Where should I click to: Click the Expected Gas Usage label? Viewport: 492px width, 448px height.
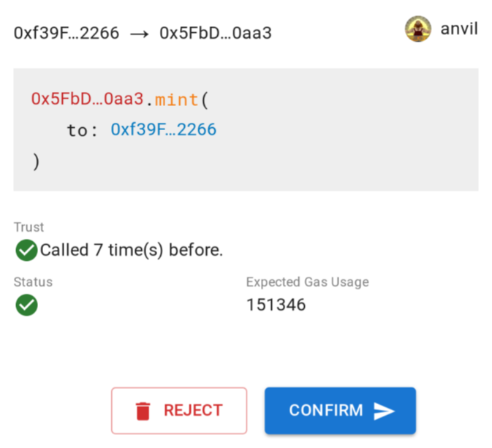[307, 282]
